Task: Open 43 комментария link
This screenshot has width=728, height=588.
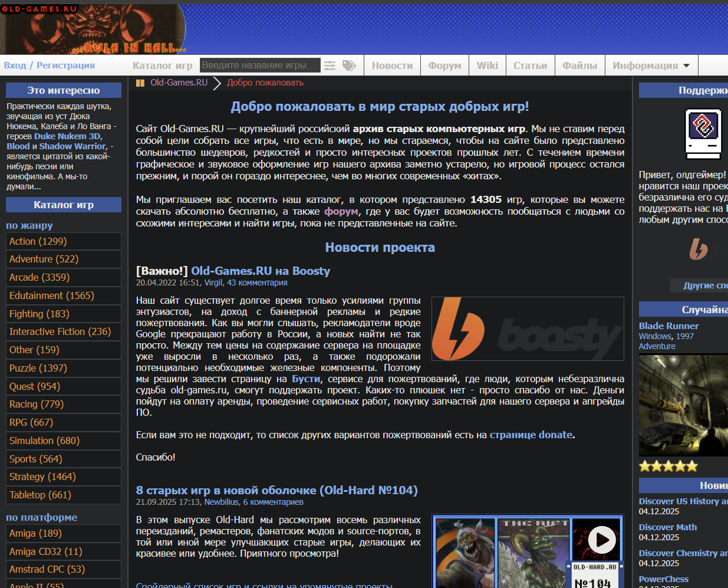Action: [x=257, y=283]
